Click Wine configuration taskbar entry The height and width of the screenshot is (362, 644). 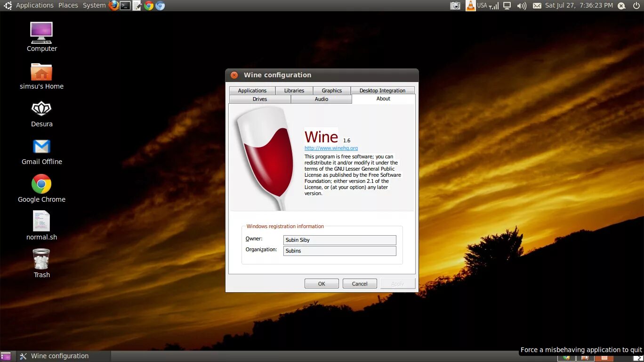coord(64,356)
